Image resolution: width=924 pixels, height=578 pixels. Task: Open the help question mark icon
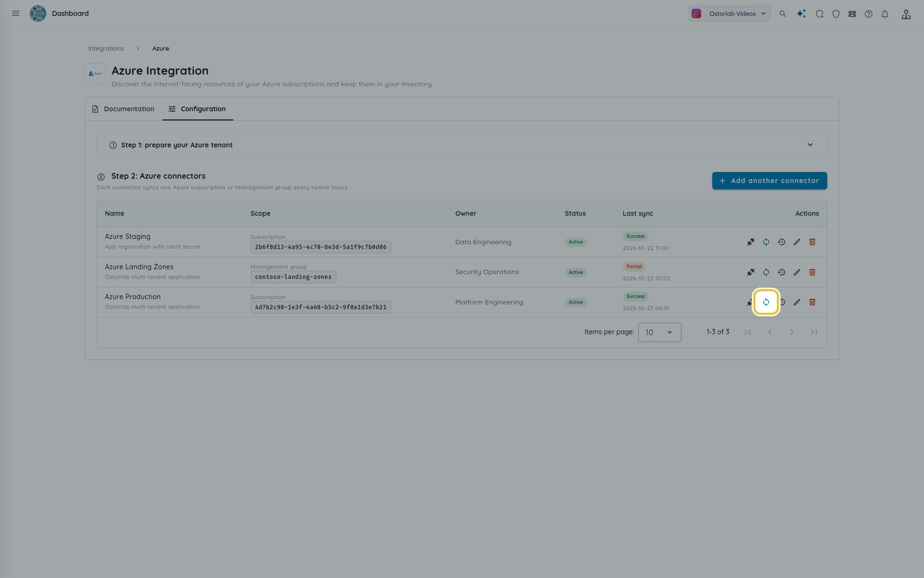[869, 14]
